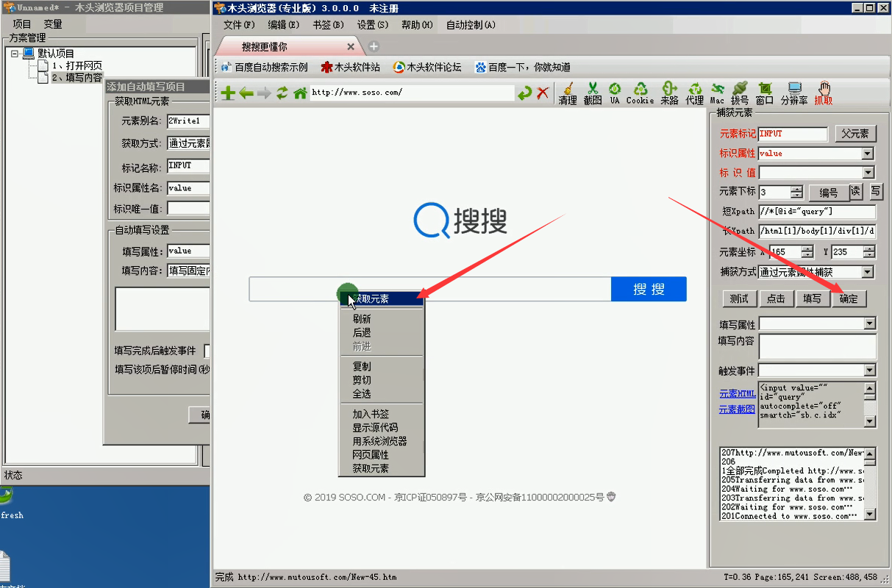Open the 代理 proxy tool
The image size is (892, 588).
pos(694,93)
